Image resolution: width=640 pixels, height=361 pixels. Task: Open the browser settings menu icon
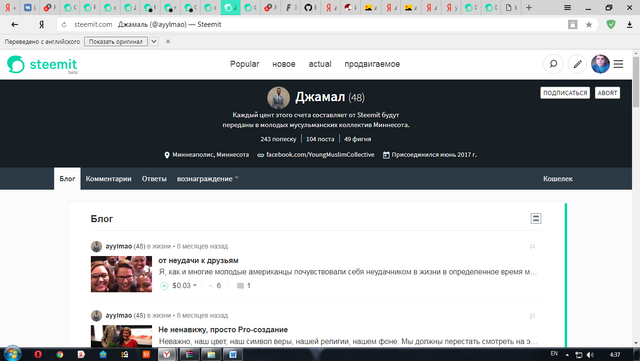click(x=567, y=7)
